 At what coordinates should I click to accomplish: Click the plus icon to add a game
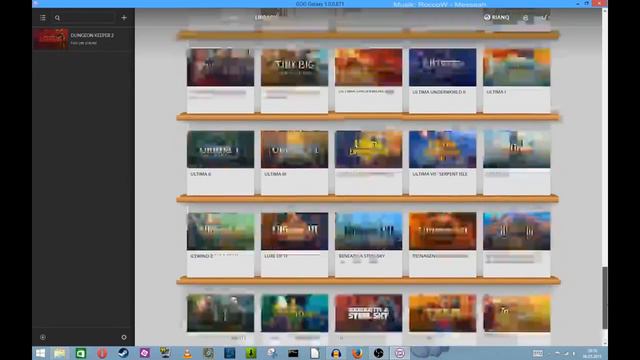(x=124, y=18)
